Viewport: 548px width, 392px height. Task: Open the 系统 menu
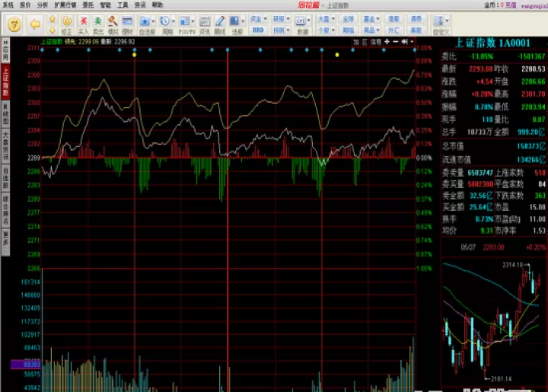pyautogui.click(x=8, y=5)
